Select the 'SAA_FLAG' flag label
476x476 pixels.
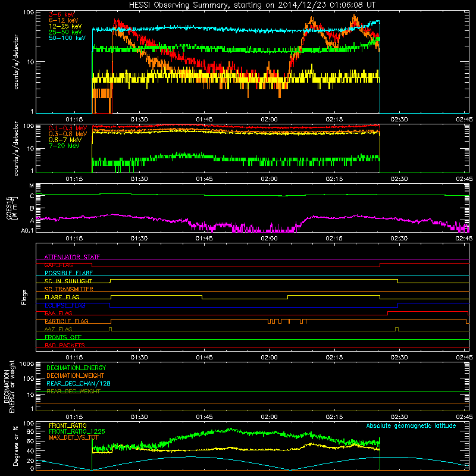click(58, 313)
